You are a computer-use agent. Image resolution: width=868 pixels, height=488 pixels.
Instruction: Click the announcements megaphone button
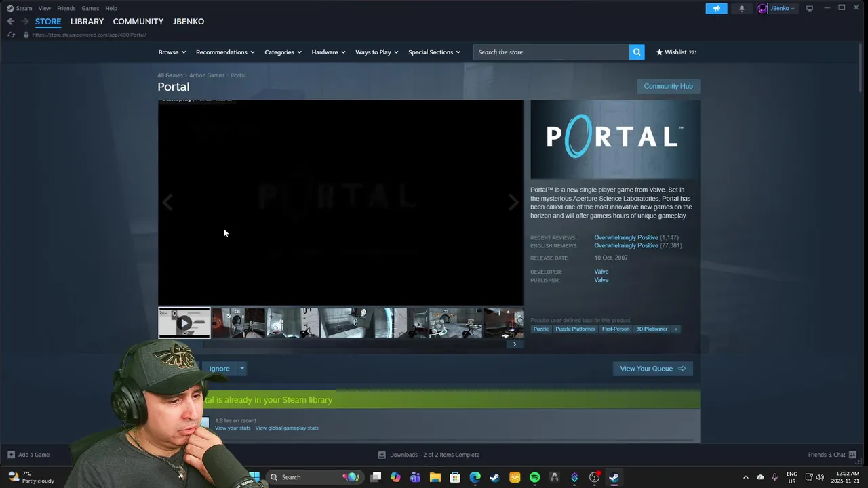pyautogui.click(x=716, y=8)
